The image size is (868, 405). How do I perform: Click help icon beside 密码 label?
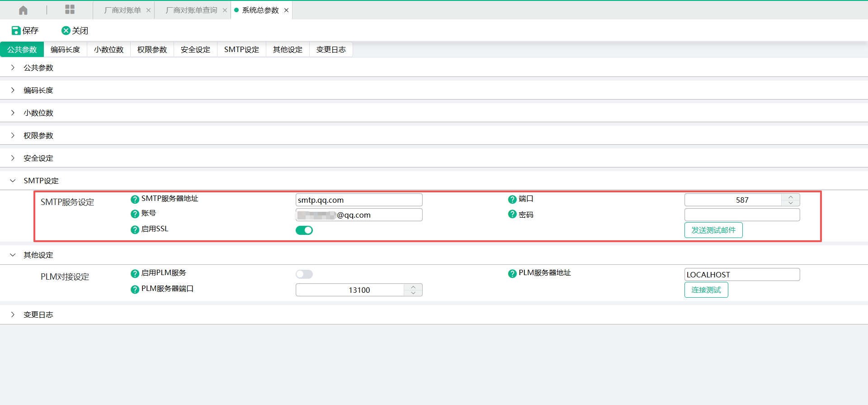(x=512, y=214)
